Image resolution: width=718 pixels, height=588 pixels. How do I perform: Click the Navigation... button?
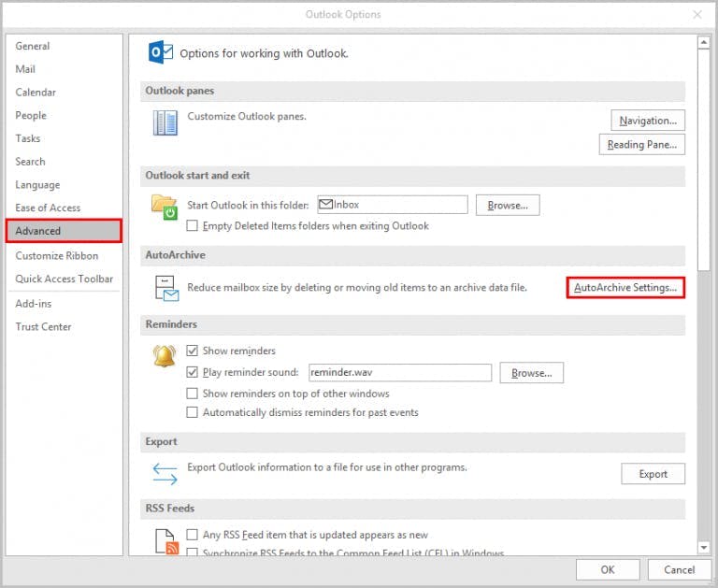[x=648, y=121]
